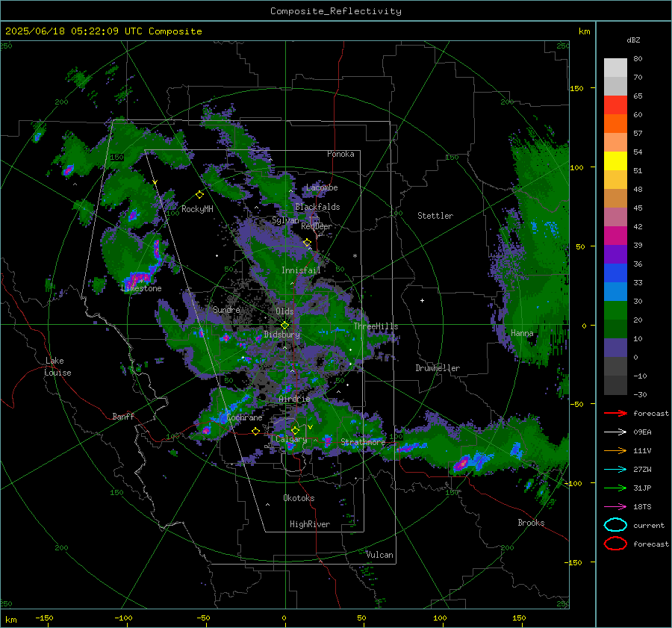The height and width of the screenshot is (628, 672).
Task: Click the green 31JP arrow symbol
Action: click(x=615, y=488)
